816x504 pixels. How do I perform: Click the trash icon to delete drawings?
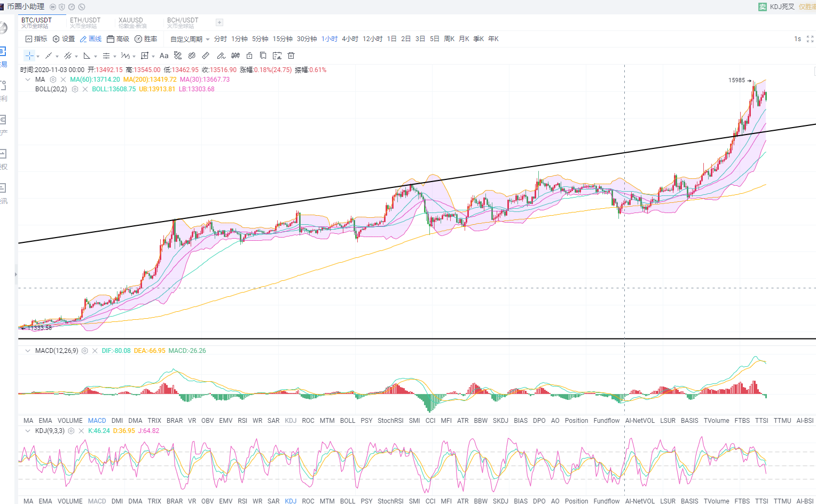click(x=291, y=56)
